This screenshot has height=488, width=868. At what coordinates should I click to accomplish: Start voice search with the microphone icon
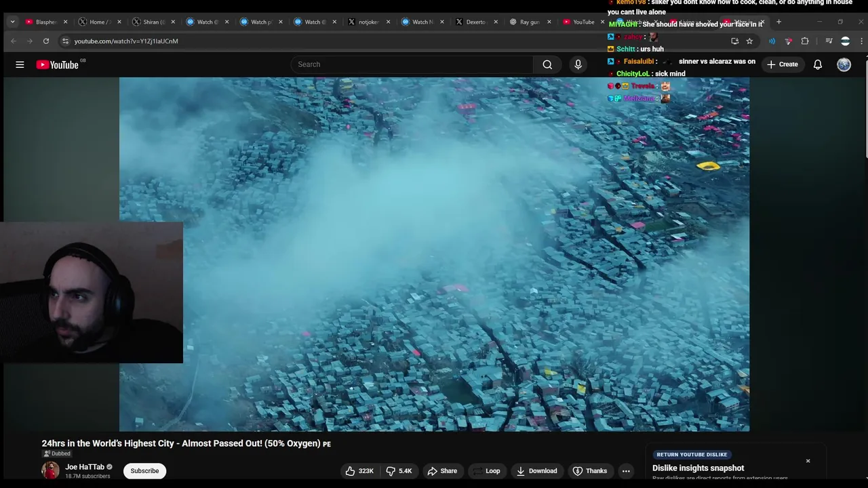click(x=578, y=64)
